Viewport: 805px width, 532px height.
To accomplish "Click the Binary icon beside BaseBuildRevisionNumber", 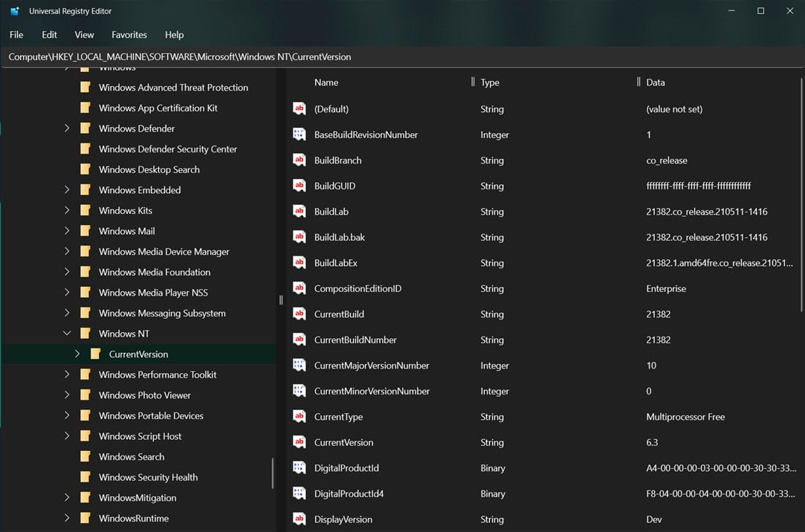I will pyautogui.click(x=298, y=134).
